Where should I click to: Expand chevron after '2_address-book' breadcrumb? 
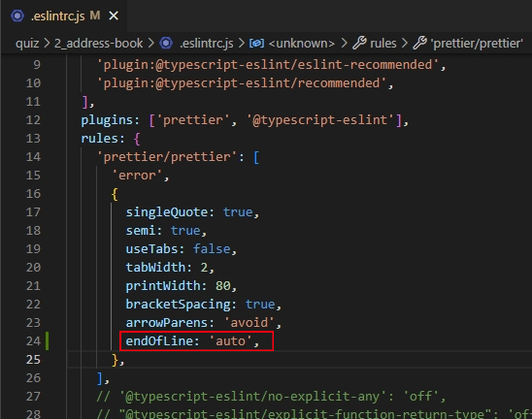151,44
